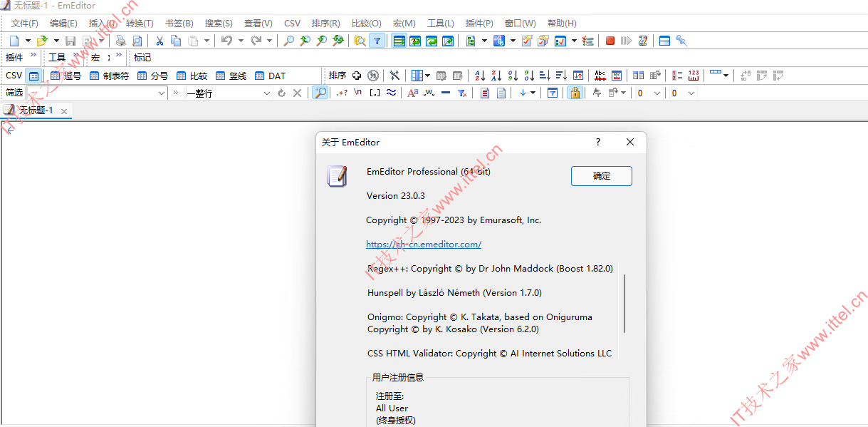Image resolution: width=868 pixels, height=427 pixels.
Task: Expand the Open file dropdown arrow
Action: [56, 41]
